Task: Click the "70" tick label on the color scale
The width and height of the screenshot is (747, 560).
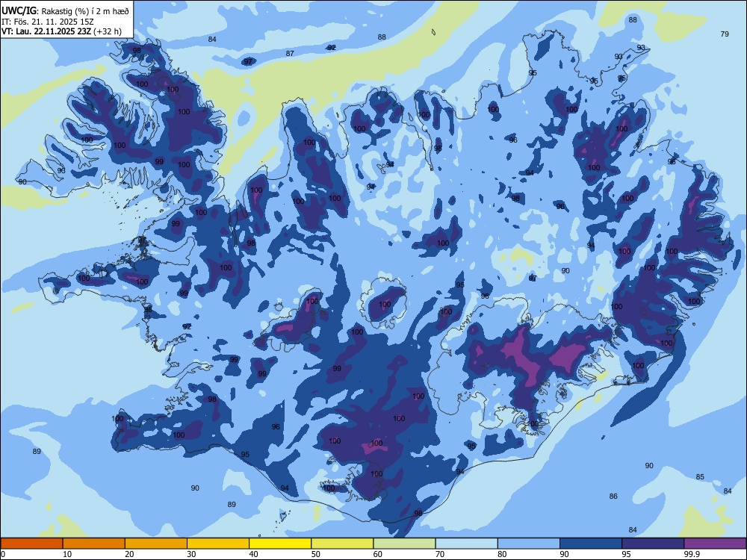Action: pos(440,554)
